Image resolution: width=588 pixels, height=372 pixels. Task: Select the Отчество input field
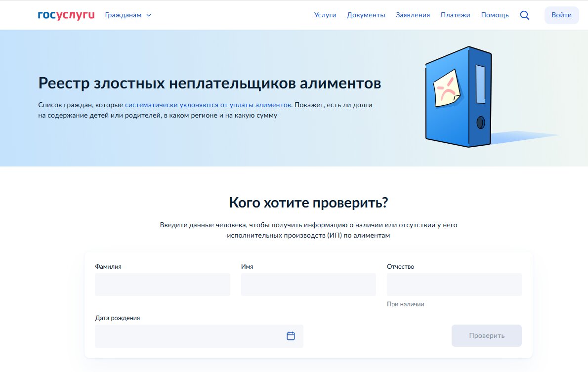coord(454,285)
